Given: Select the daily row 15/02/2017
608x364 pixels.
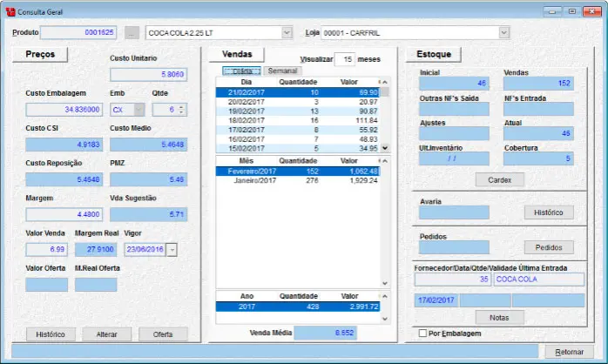Looking at the screenshot, I should point(297,148).
